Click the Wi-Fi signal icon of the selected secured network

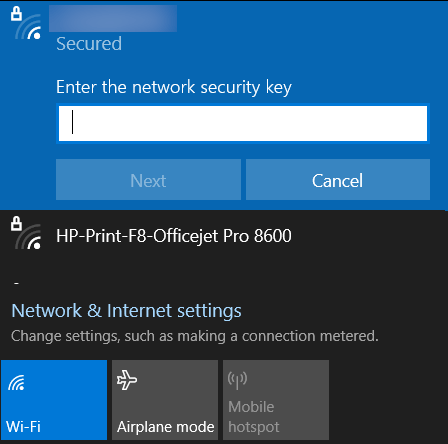[x=28, y=27]
